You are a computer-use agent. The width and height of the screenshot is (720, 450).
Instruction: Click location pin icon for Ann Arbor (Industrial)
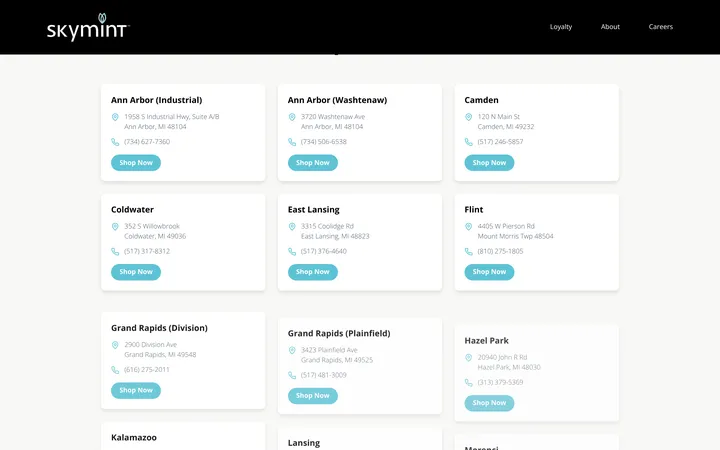point(115,117)
